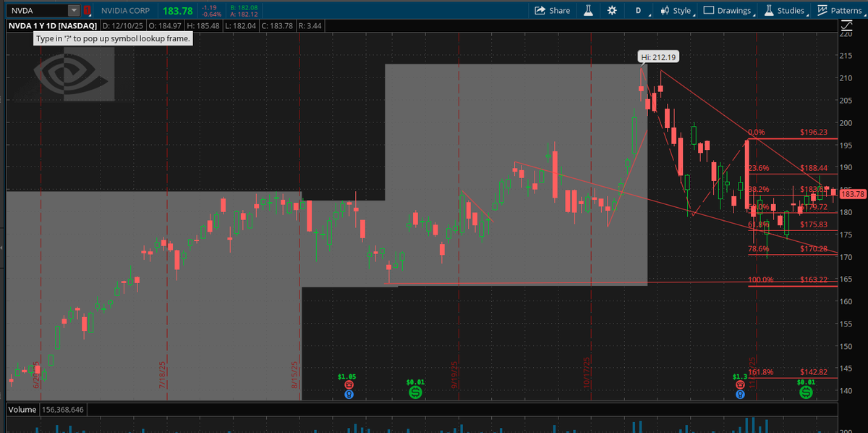Image resolution: width=868 pixels, height=433 pixels.
Task: Select the 23.6% Fibonacci level label
Action: coord(758,168)
